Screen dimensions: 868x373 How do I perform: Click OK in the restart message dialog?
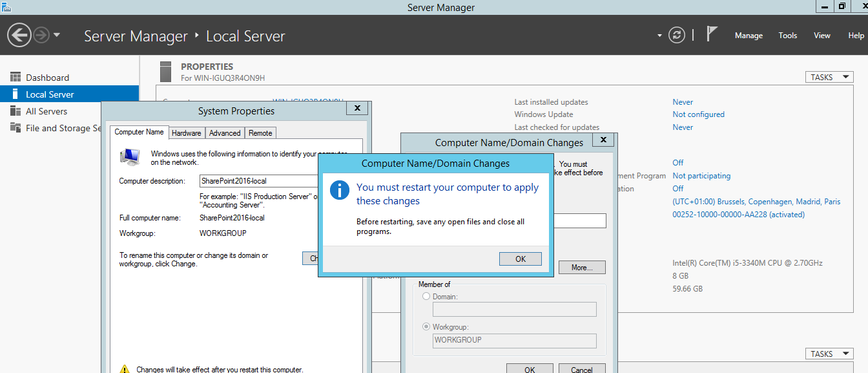520,259
